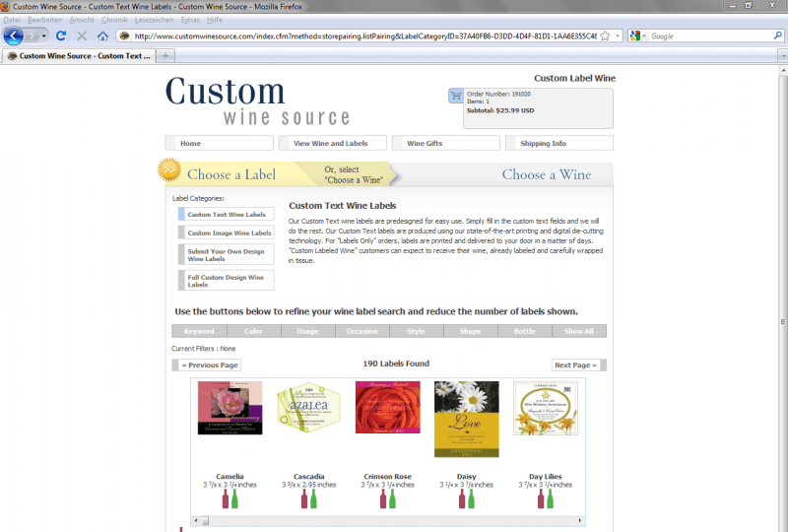788x532 pixels.
Task: Go to Previous Page of labels
Action: pyautogui.click(x=207, y=366)
